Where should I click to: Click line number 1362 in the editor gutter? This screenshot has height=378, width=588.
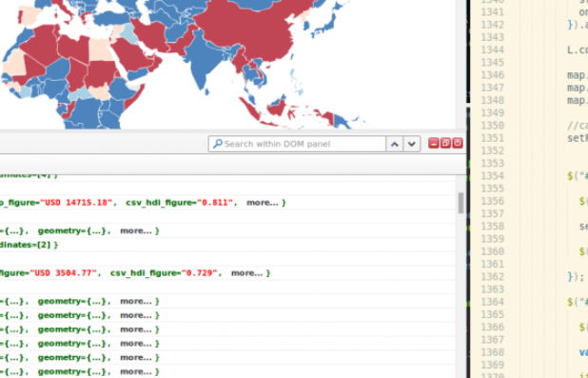492,276
